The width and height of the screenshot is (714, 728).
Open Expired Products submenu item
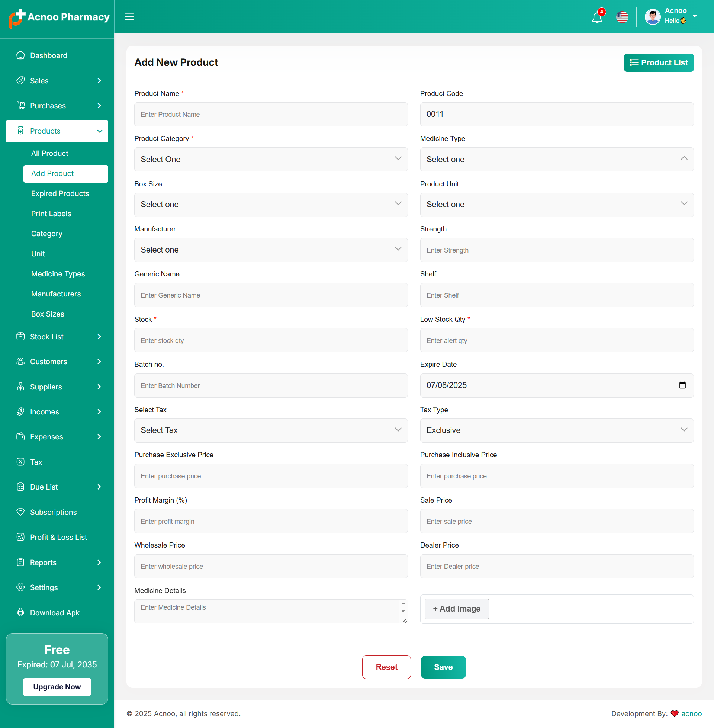[x=60, y=193]
